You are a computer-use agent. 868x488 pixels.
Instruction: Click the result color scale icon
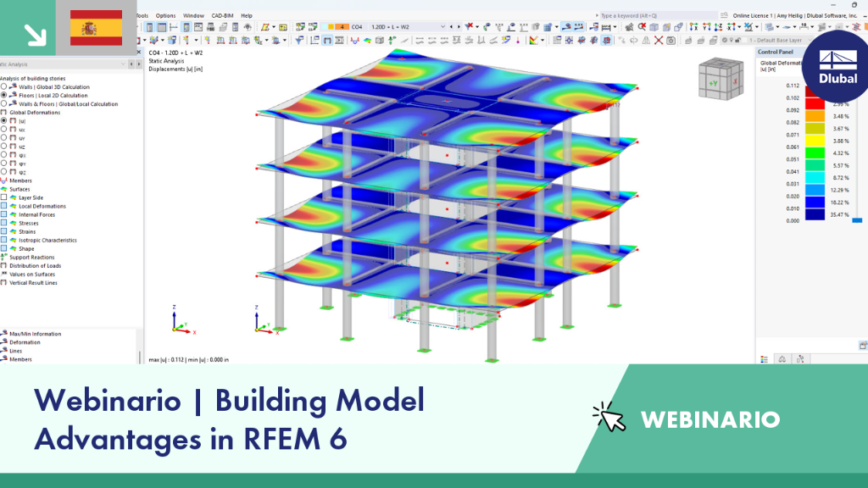click(533, 41)
